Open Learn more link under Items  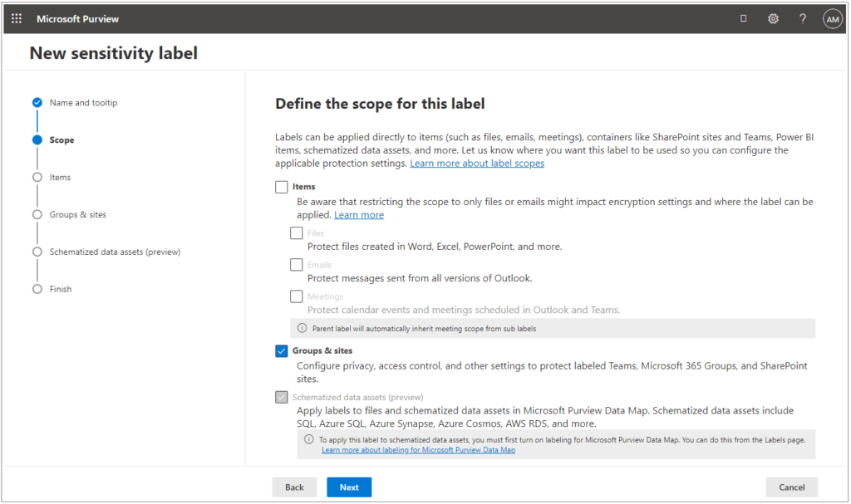click(x=359, y=215)
